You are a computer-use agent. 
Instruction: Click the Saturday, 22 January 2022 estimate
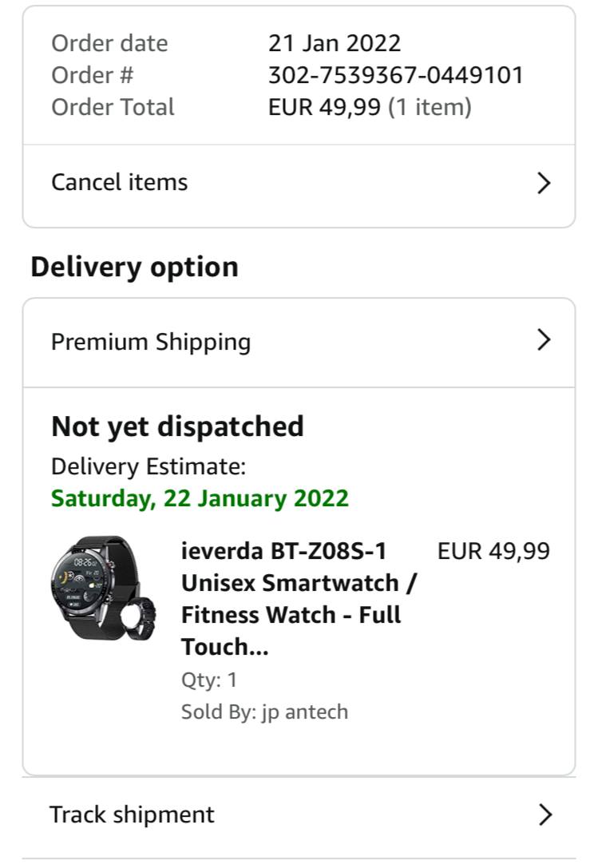(200, 498)
